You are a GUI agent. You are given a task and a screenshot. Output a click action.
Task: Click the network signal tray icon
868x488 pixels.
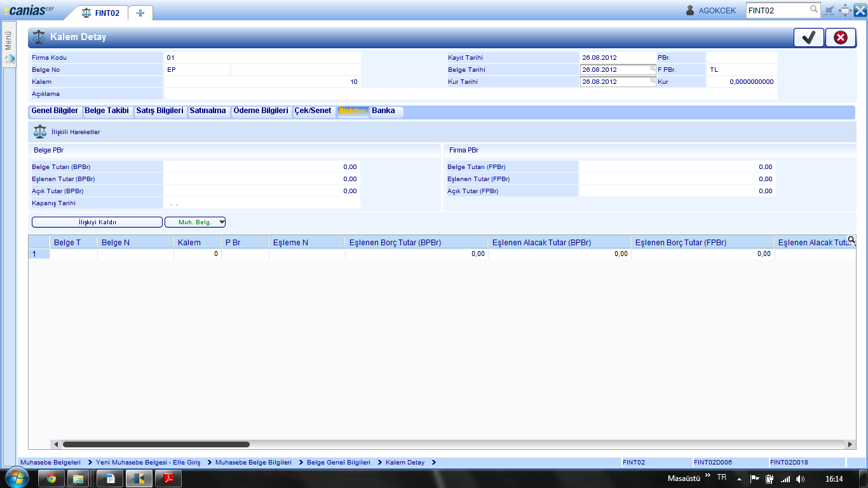click(785, 478)
